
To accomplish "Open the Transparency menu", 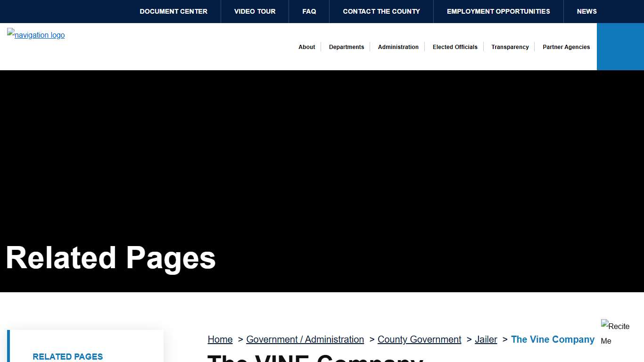I will coord(510,47).
